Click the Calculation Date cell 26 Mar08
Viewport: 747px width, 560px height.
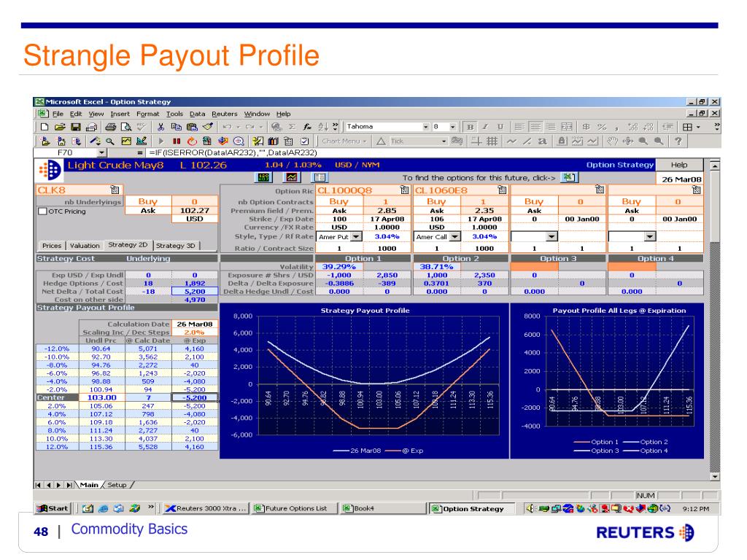point(194,324)
